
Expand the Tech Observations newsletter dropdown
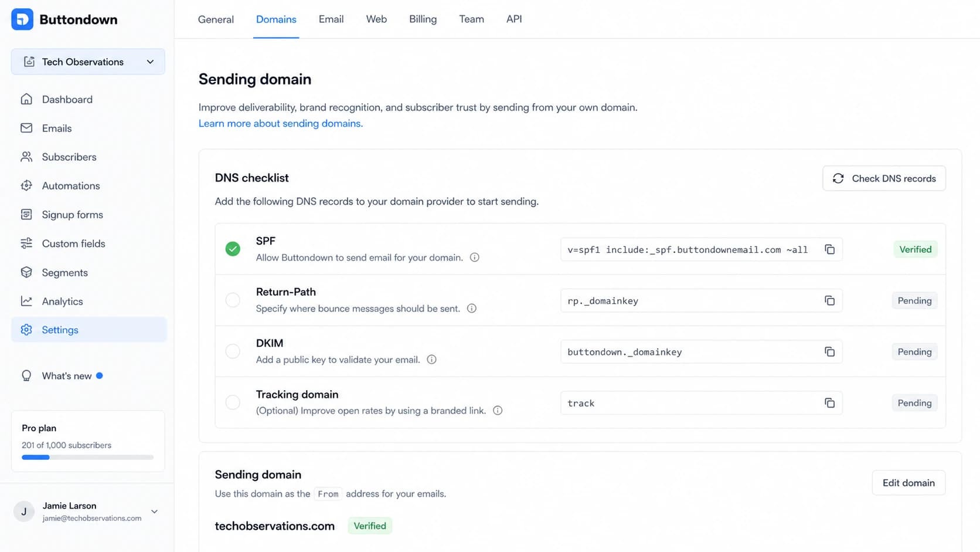pos(150,62)
